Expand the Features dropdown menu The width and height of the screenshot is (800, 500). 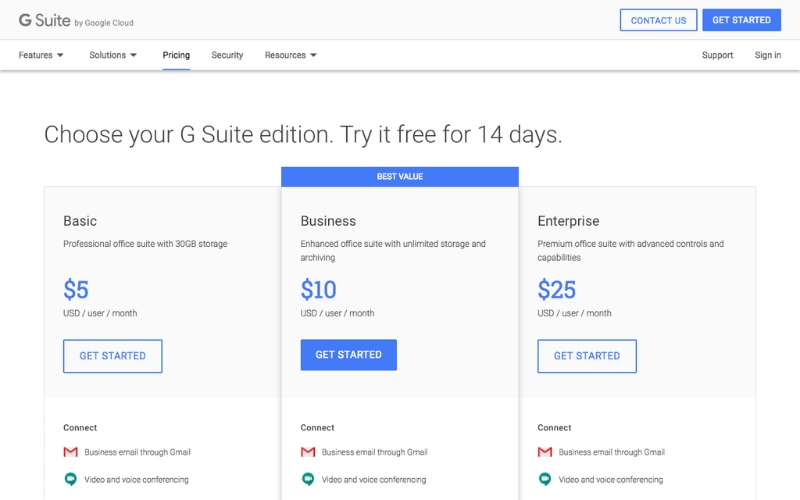pyautogui.click(x=41, y=55)
